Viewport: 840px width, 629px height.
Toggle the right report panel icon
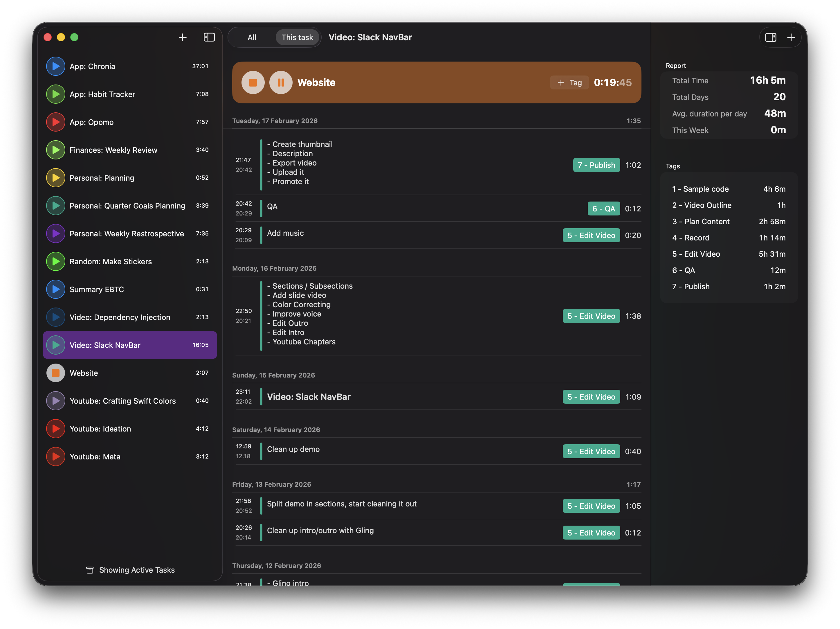point(771,37)
